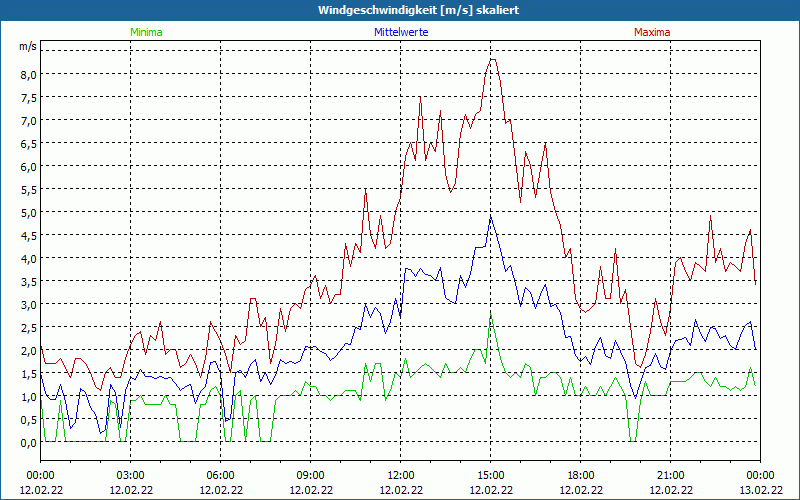Click the '12.02.22' date beneath 06:00
The width and height of the screenshot is (800, 500).
[x=220, y=490]
